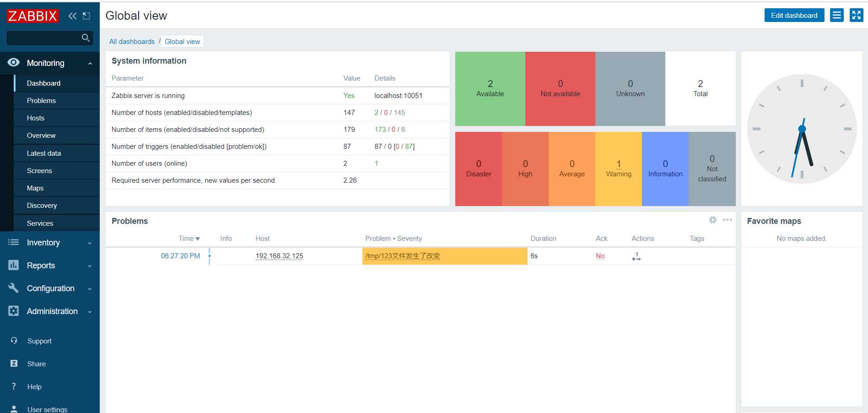Click the Share Z icon
The height and width of the screenshot is (413, 868).
click(x=14, y=364)
